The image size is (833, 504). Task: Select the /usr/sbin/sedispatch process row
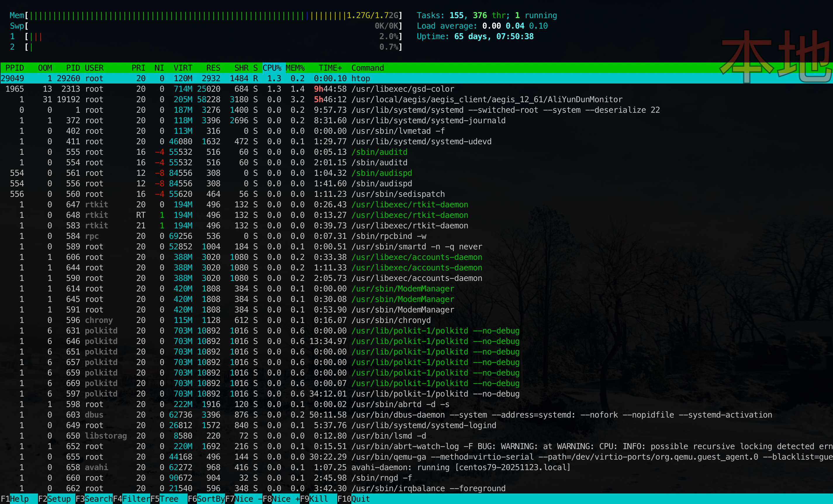point(416,194)
